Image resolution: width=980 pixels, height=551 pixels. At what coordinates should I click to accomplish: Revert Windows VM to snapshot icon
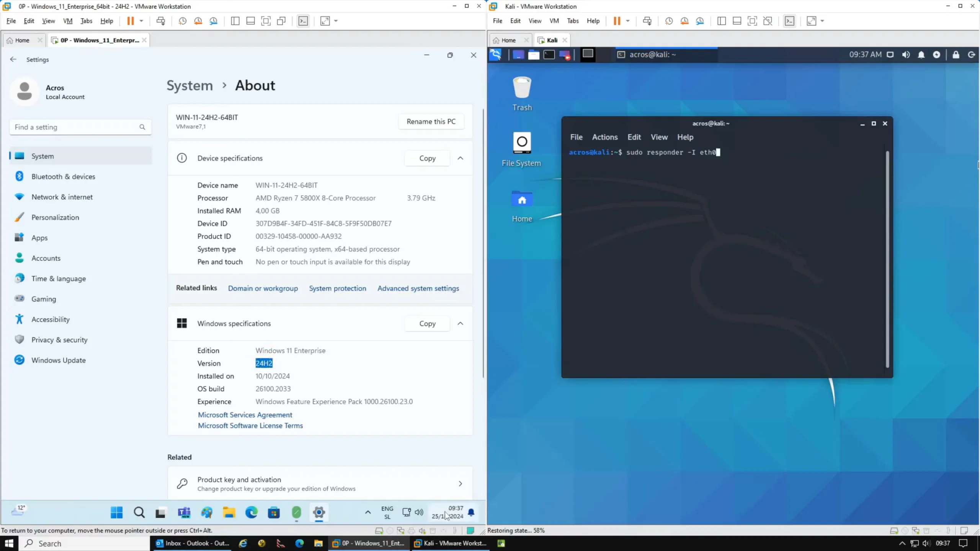coord(198,21)
